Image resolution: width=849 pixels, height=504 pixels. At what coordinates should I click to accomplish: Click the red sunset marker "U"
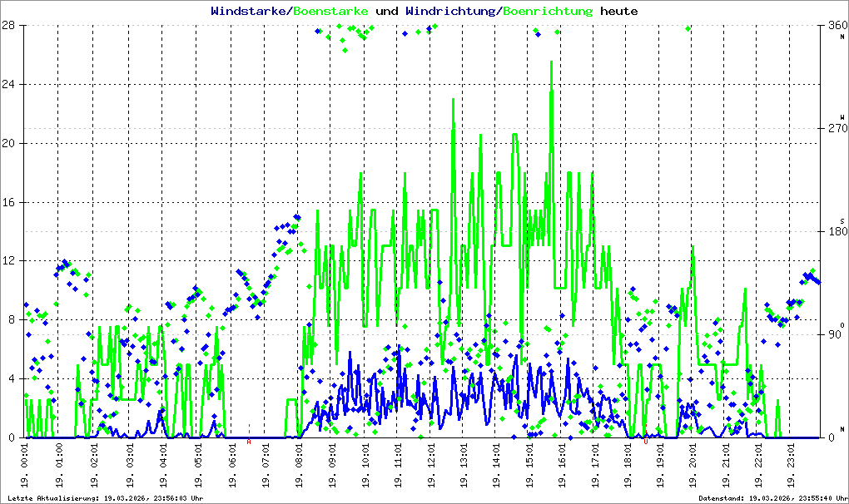coord(645,442)
